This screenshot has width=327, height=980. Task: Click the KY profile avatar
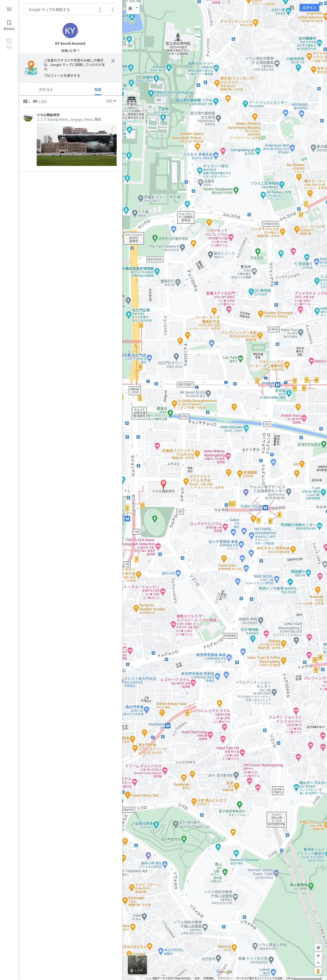tap(70, 31)
